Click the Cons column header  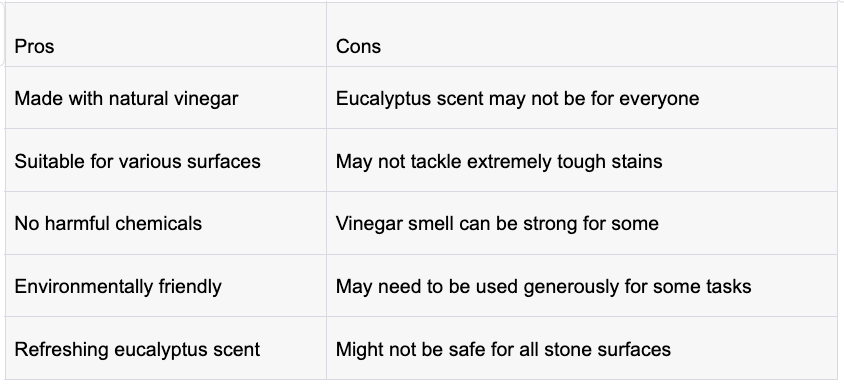(582, 35)
